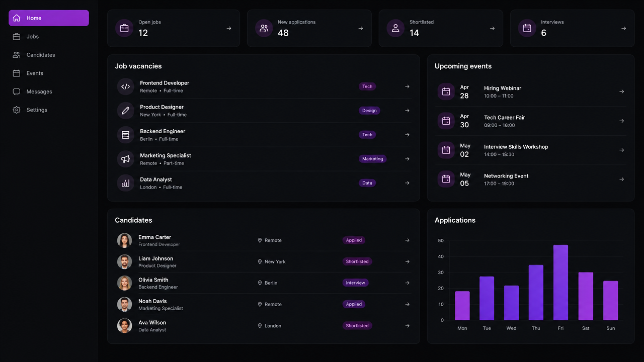Click the Hiring Webinar event title
The width and height of the screenshot is (644, 362).
503,88
